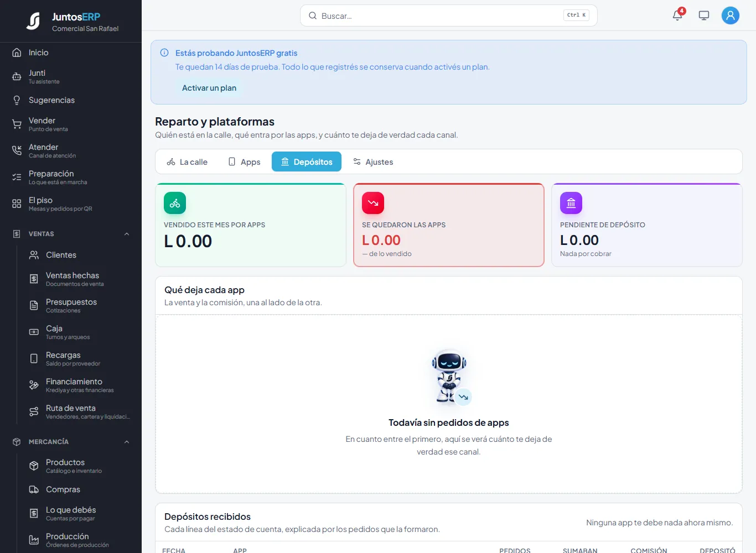
Task: Open Atender canal de atención
Action: [71, 151]
